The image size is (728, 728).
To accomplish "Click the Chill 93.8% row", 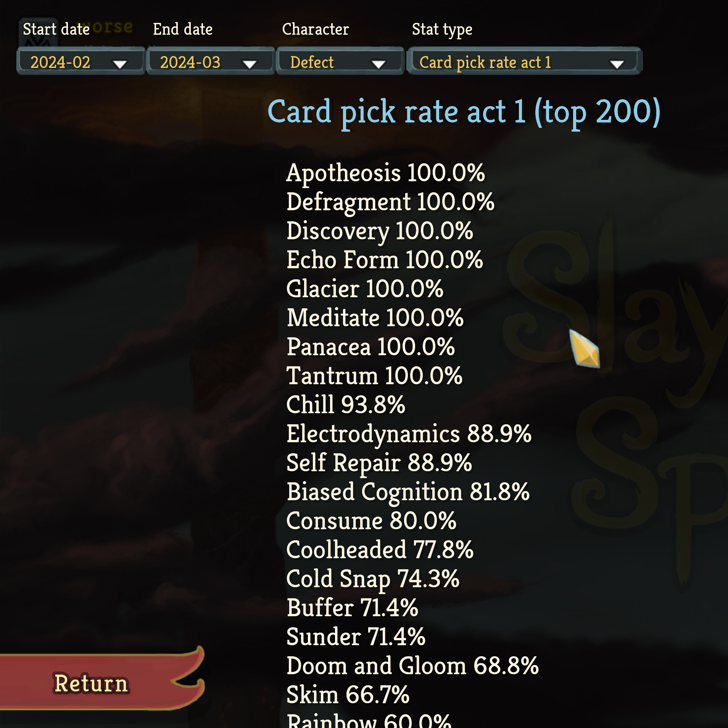I will pyautogui.click(x=346, y=405).
